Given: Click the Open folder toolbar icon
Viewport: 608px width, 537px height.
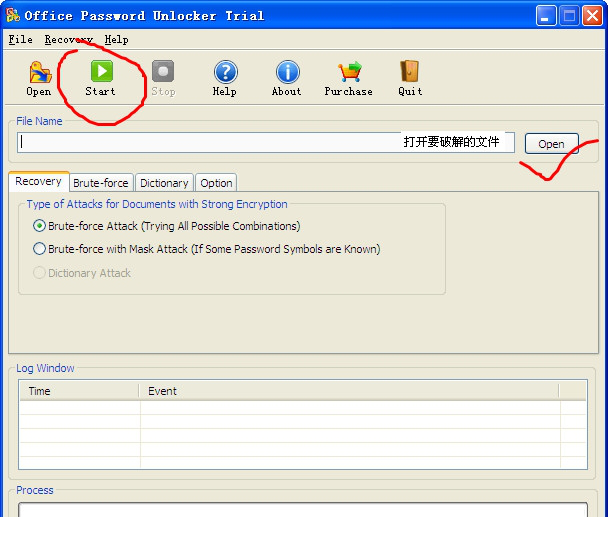Looking at the screenshot, I should pyautogui.click(x=40, y=72).
